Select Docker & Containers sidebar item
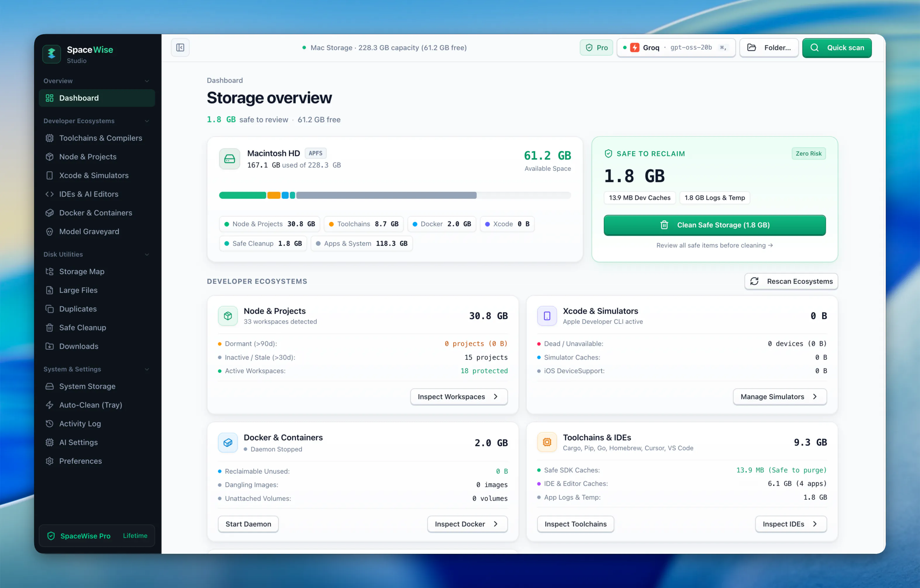This screenshot has height=588, width=920. [97, 213]
